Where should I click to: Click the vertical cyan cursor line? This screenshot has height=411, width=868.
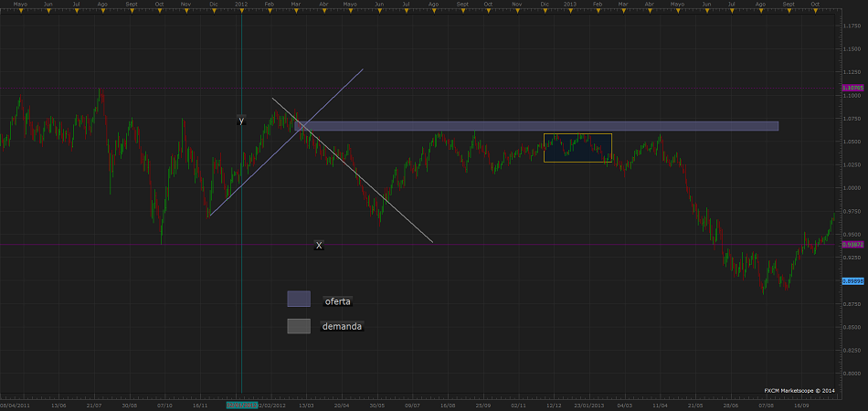tap(241, 274)
